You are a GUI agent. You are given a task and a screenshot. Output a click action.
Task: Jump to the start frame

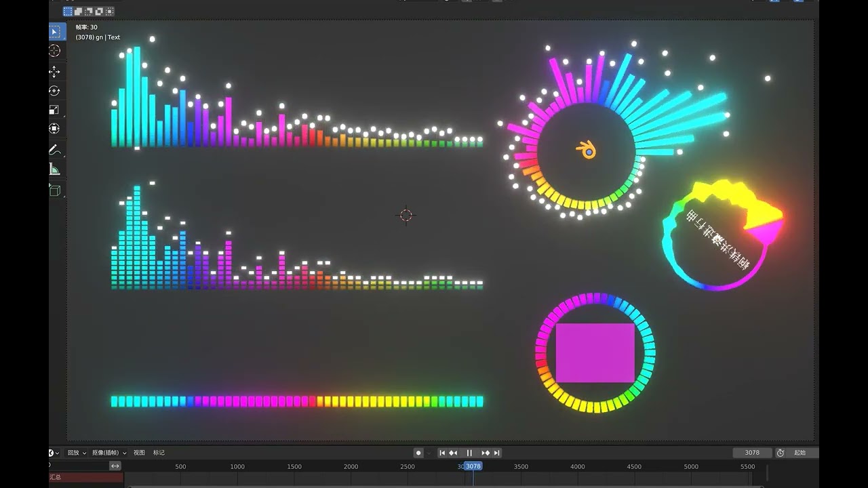(x=442, y=453)
